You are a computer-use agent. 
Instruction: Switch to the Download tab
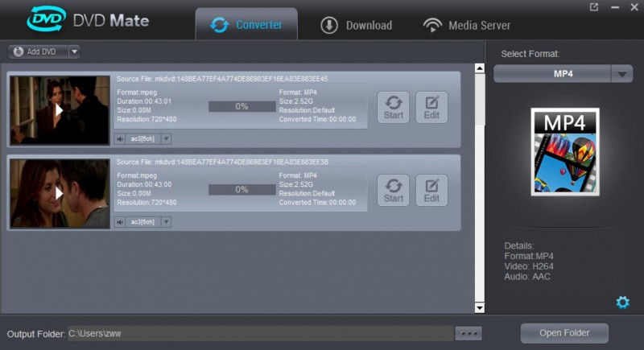click(356, 25)
